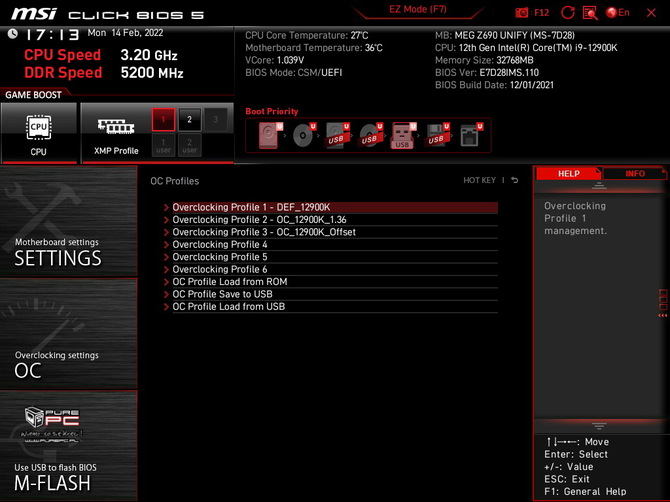Select USB floppy boot device icon
This screenshot has width=670, height=502.
tap(437, 135)
